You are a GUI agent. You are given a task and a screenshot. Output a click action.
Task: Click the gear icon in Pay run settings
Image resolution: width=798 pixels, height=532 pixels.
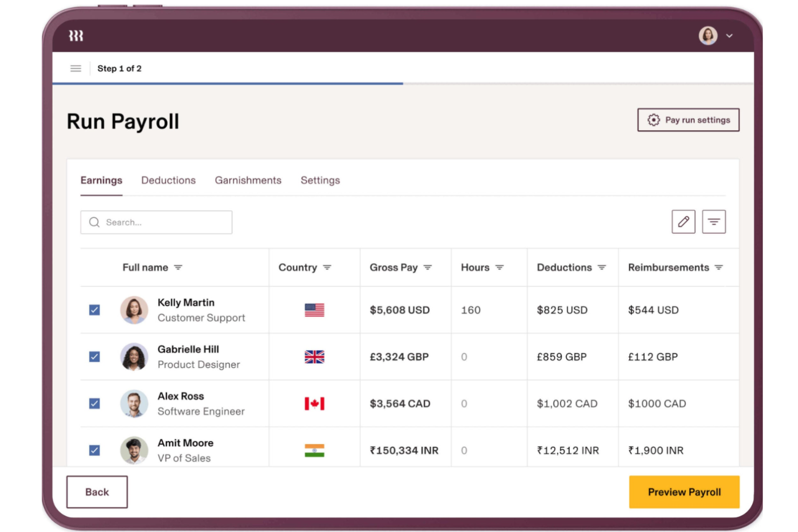653,120
